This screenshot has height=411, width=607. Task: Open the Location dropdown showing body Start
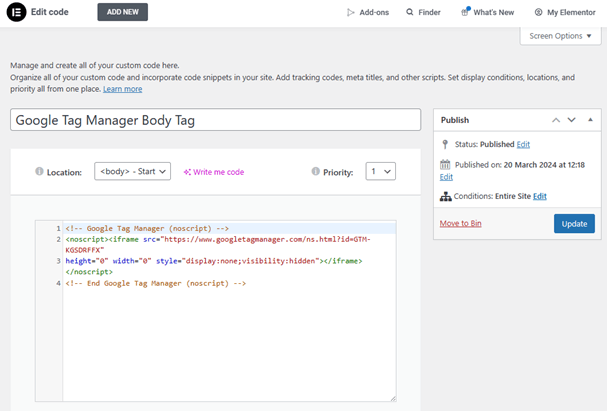click(x=132, y=171)
